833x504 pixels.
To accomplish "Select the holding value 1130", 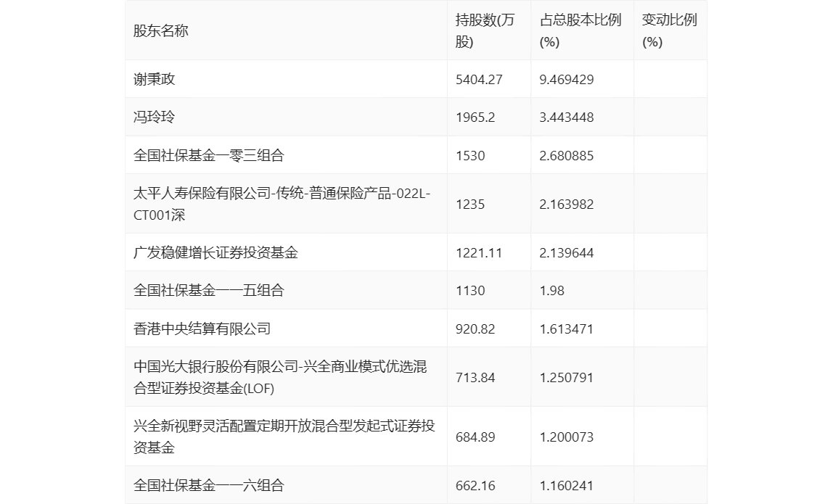I will point(470,291).
